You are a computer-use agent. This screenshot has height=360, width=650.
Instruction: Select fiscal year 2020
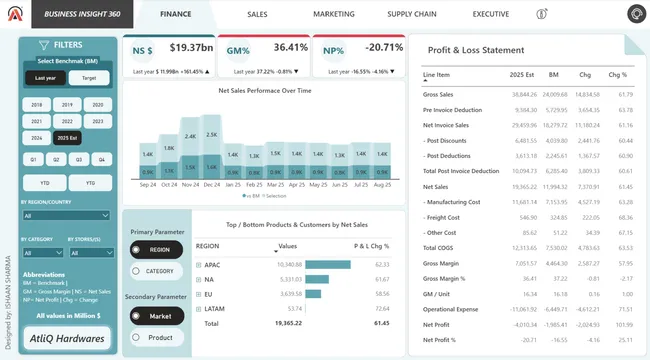point(98,105)
